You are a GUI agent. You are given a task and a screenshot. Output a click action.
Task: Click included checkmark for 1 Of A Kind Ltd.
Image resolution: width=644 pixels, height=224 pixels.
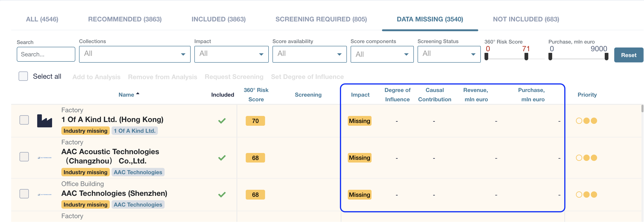point(222,121)
